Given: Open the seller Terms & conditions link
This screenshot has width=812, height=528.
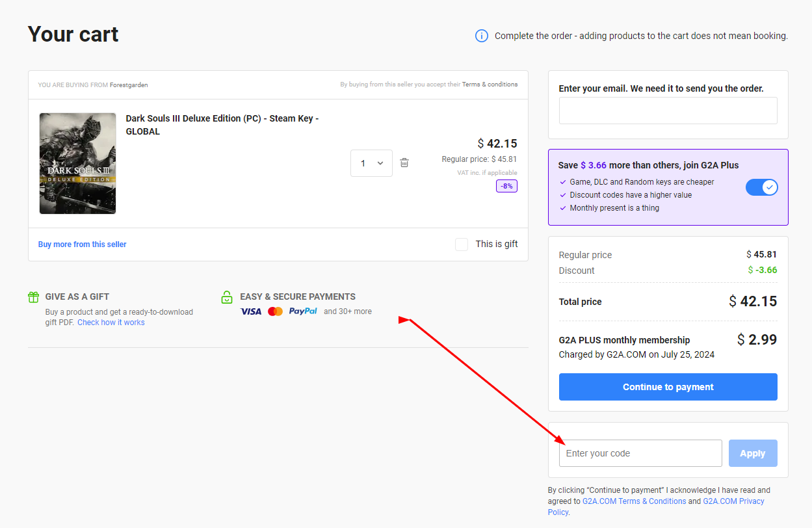Looking at the screenshot, I should point(490,85).
